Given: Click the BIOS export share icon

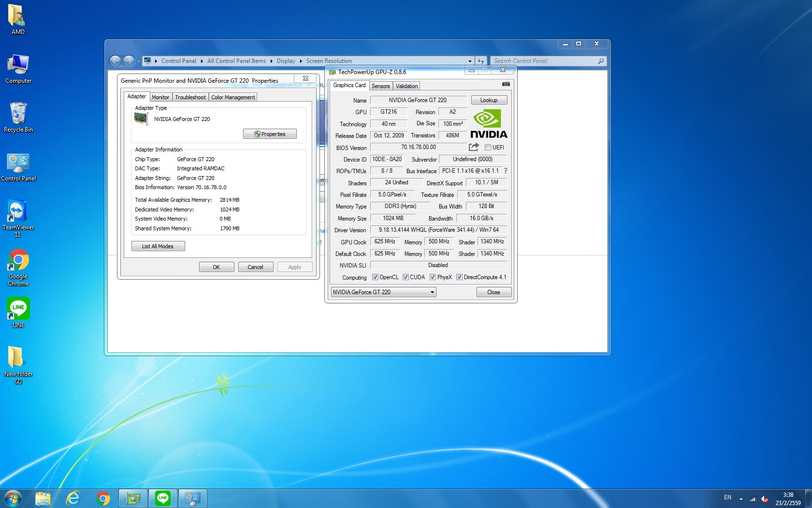Looking at the screenshot, I should coord(474,147).
